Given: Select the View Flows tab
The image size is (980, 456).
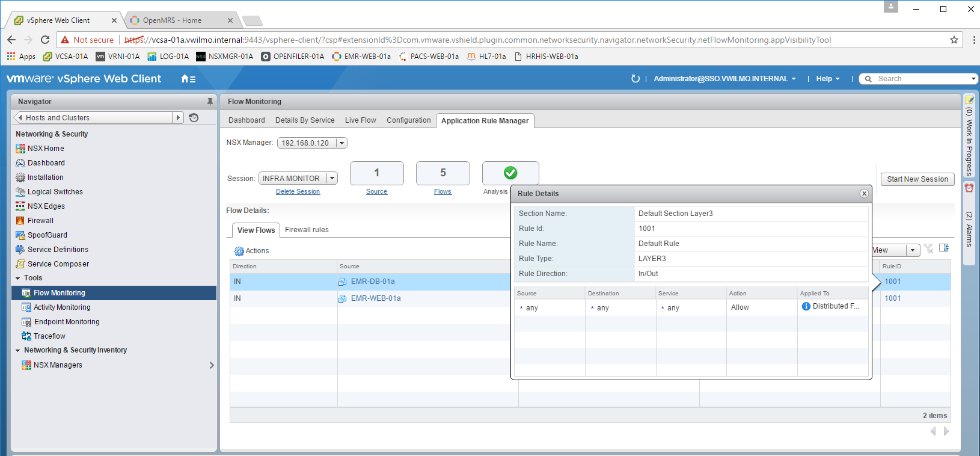Looking at the screenshot, I should 256,230.
